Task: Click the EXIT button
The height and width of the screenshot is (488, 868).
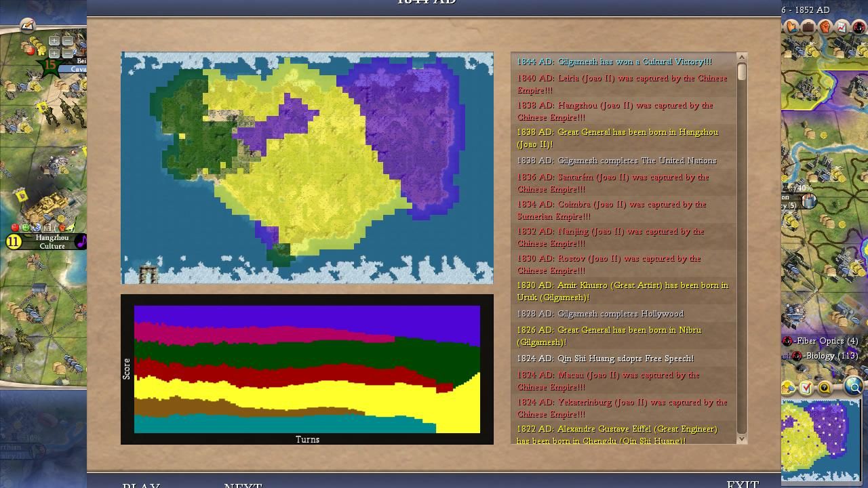Action: pos(743,484)
